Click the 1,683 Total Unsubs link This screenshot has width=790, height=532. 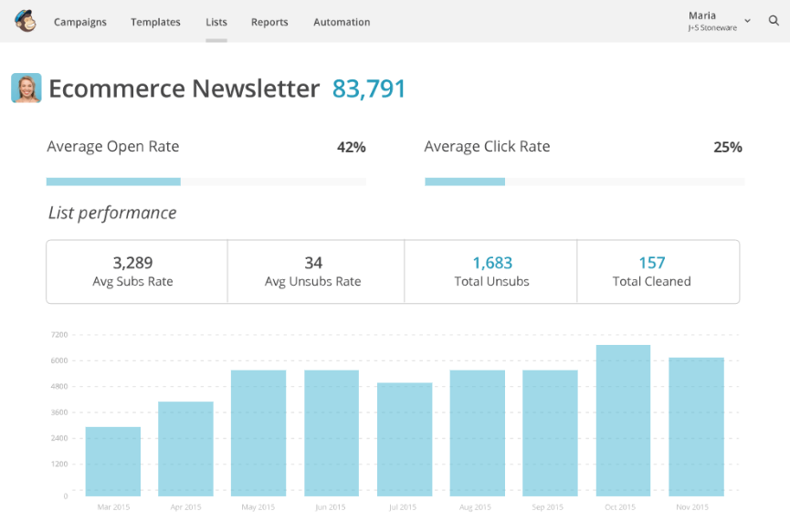click(492, 263)
